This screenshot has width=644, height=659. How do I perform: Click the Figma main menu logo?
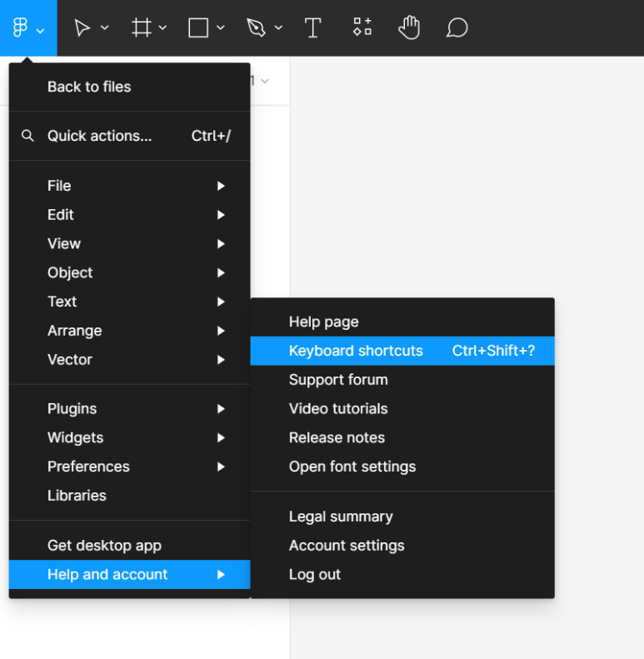[x=20, y=27]
